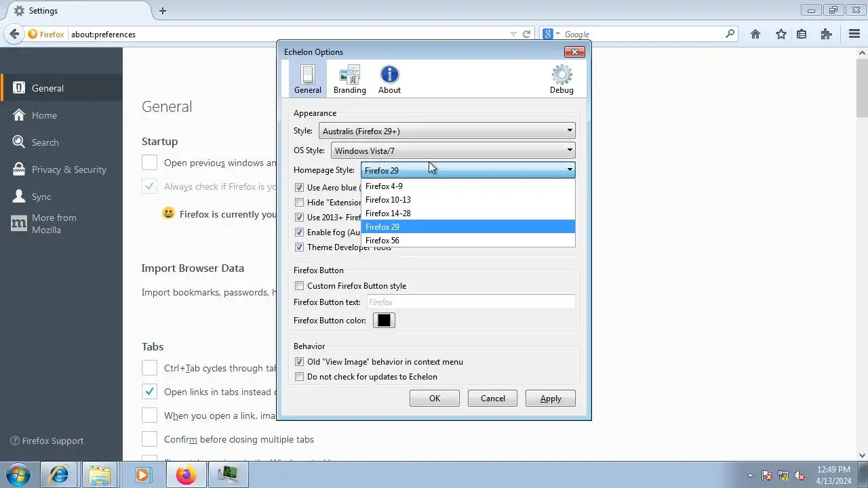Select highlighted Firefox 29 list option
868x488 pixels.
[x=468, y=227]
